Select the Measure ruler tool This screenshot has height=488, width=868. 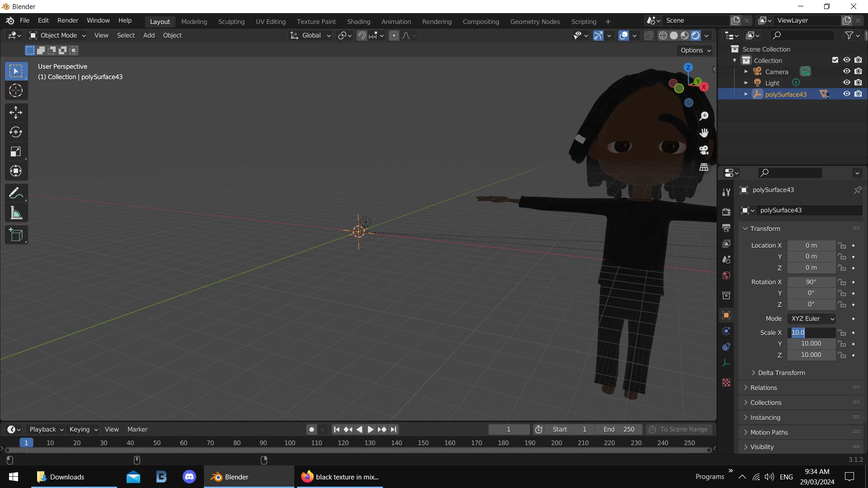click(x=16, y=213)
